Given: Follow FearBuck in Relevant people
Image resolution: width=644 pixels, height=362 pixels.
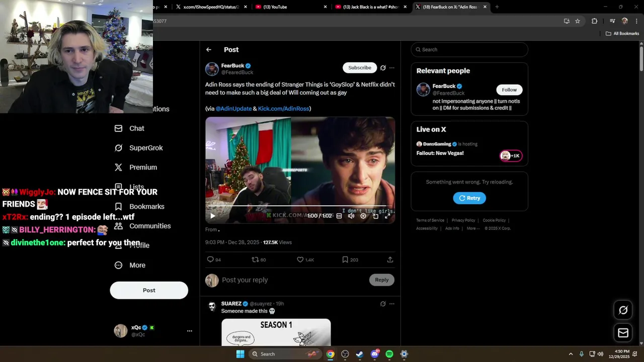Looking at the screenshot, I should [x=509, y=89].
